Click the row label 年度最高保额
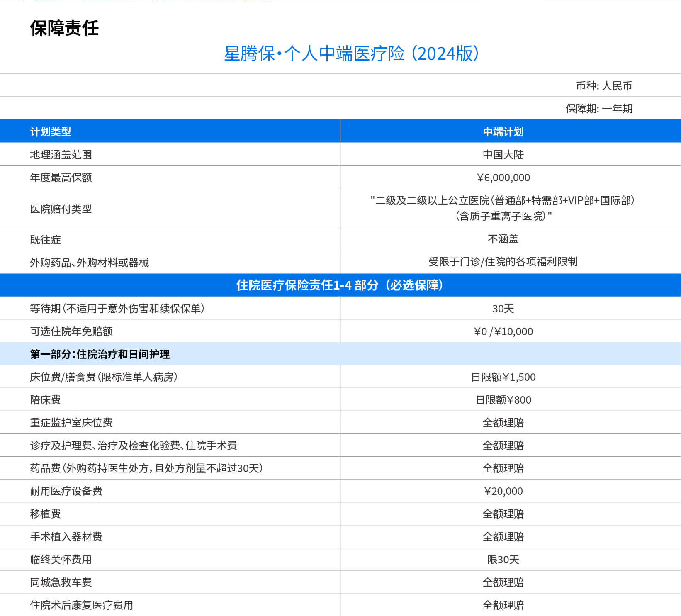The width and height of the screenshot is (681, 616). (61, 177)
